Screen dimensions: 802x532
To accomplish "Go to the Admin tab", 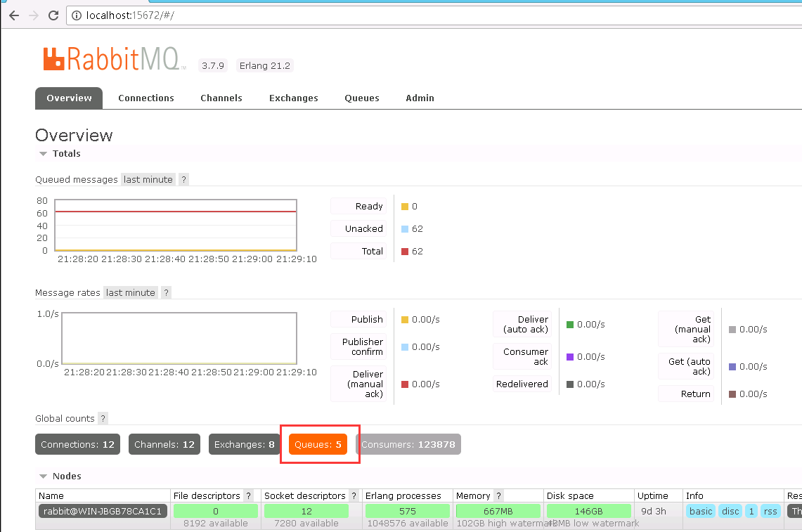I will coord(420,98).
